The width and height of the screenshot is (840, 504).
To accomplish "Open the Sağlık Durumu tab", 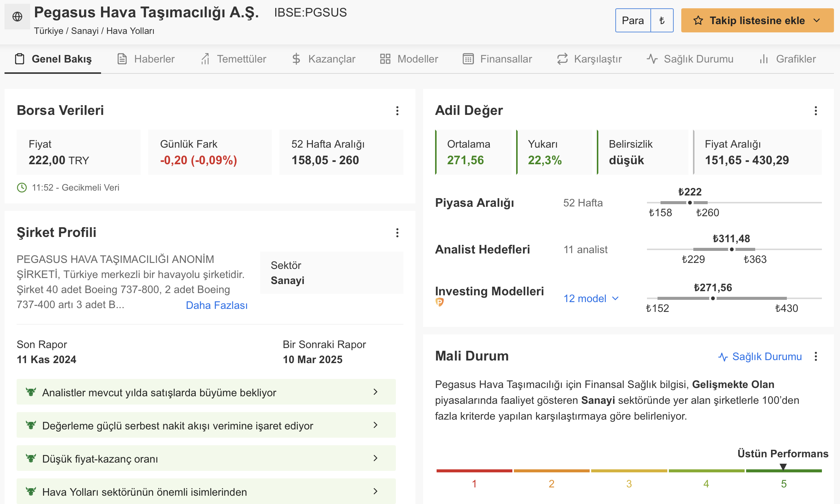I will pos(690,59).
